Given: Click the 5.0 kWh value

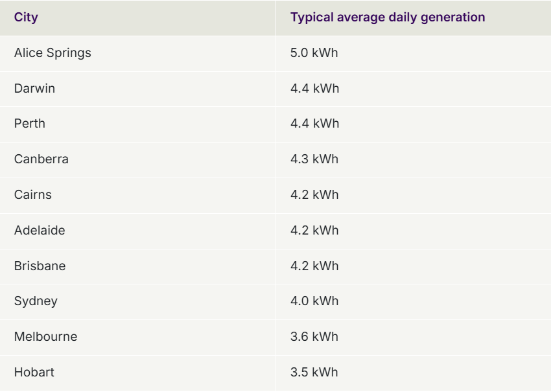Looking at the screenshot, I should [x=314, y=53].
